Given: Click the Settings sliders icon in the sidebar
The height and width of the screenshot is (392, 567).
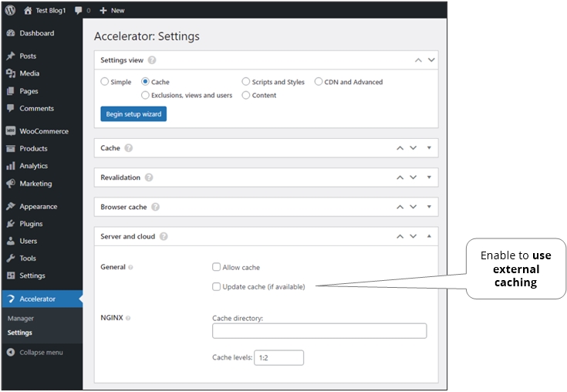Looking at the screenshot, I should tap(11, 275).
